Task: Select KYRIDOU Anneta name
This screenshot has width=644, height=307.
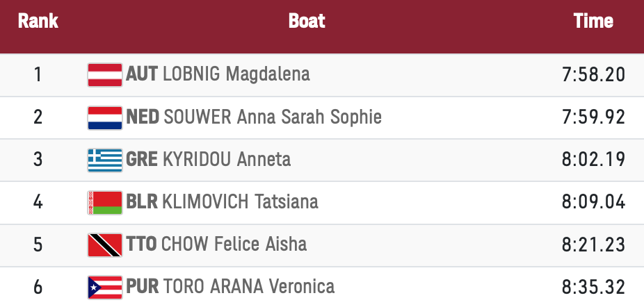Action: pos(226,160)
